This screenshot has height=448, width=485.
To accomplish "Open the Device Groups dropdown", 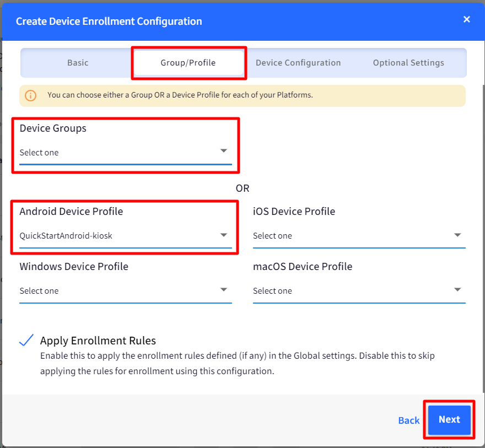I will point(126,153).
